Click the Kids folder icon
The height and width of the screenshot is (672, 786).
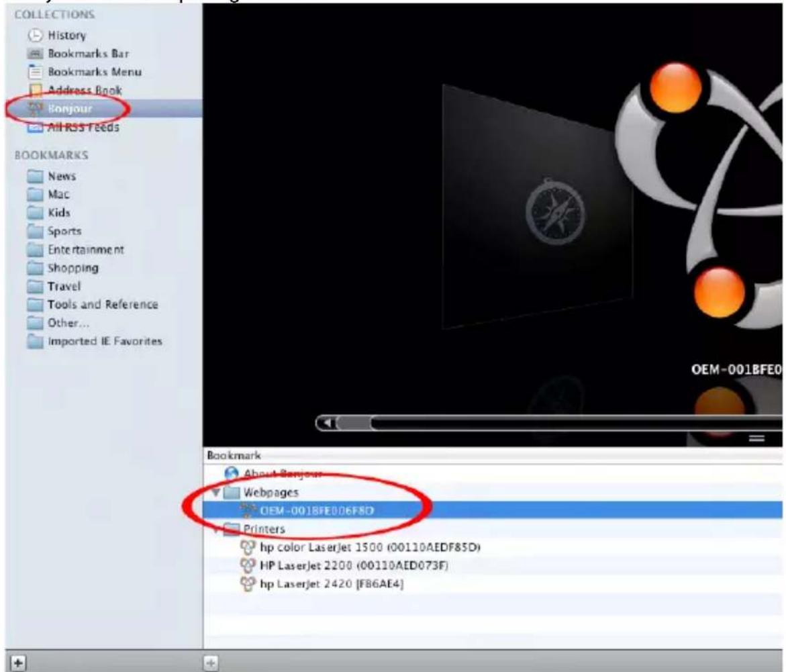pyautogui.click(x=35, y=213)
